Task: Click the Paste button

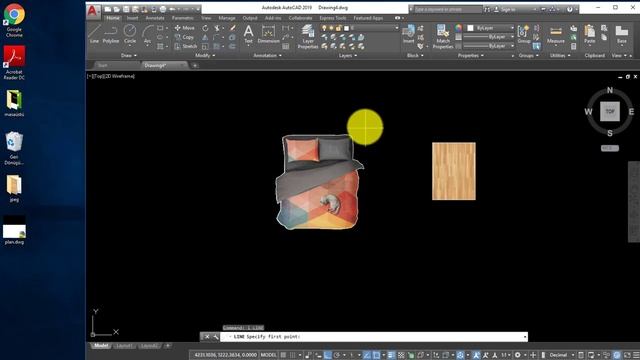Action: (589, 34)
